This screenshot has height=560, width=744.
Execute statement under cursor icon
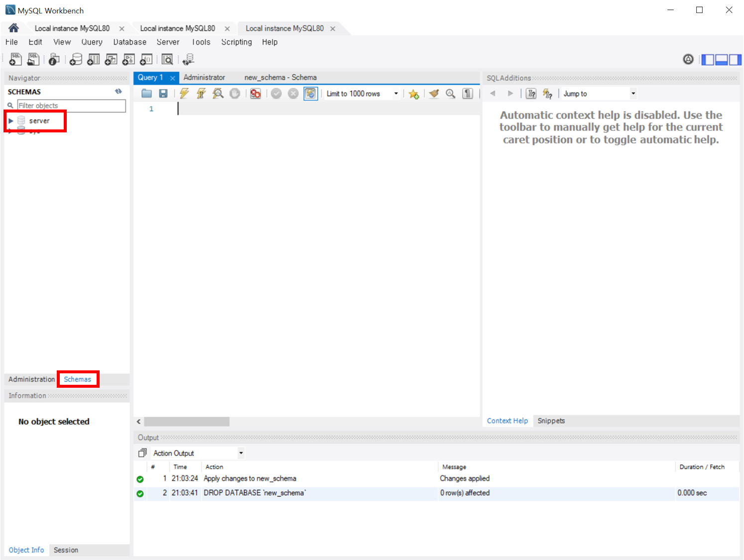click(x=201, y=94)
